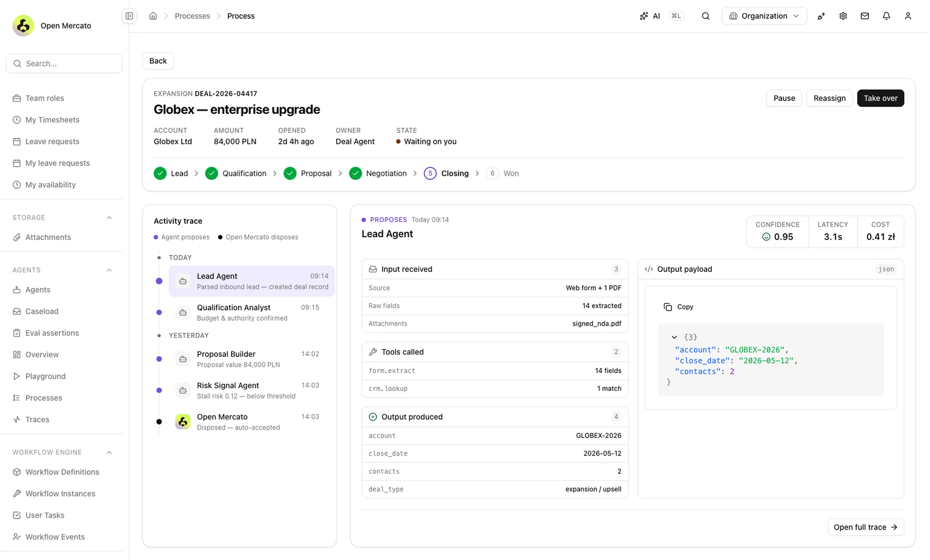Open settings gear icon

coord(843,16)
